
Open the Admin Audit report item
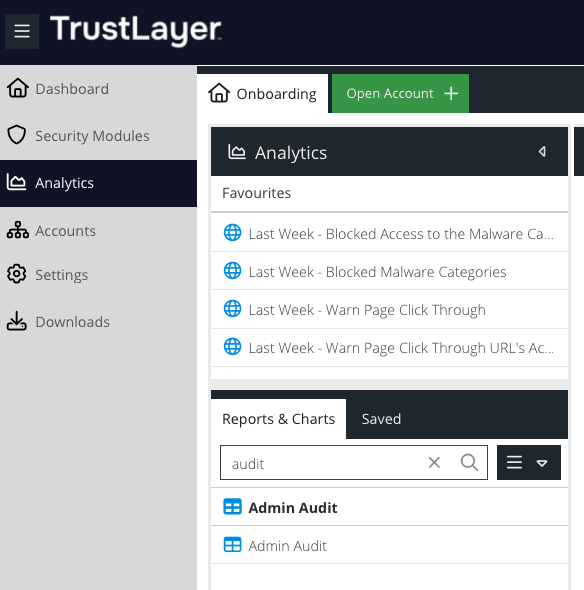coord(389,545)
